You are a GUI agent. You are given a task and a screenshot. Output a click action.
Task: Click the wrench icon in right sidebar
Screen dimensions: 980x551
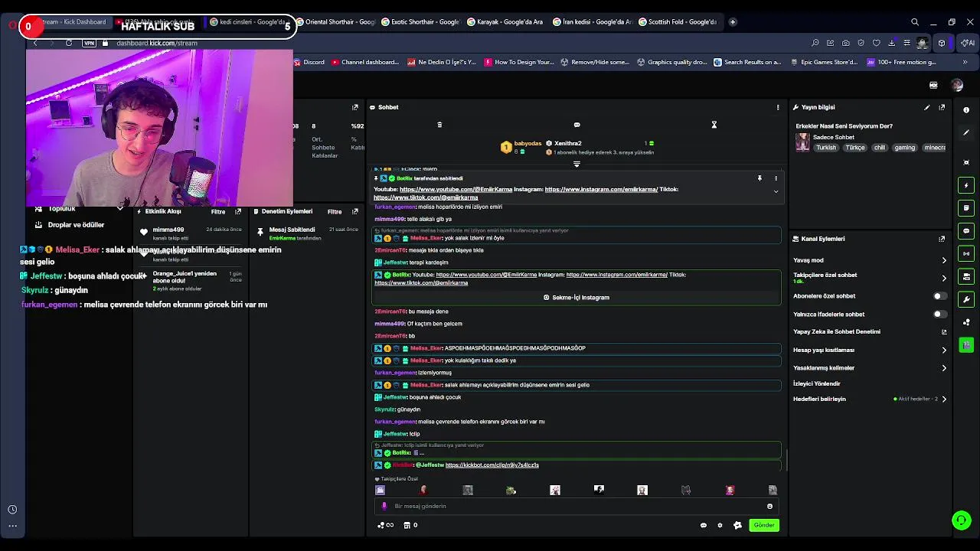coord(966,299)
